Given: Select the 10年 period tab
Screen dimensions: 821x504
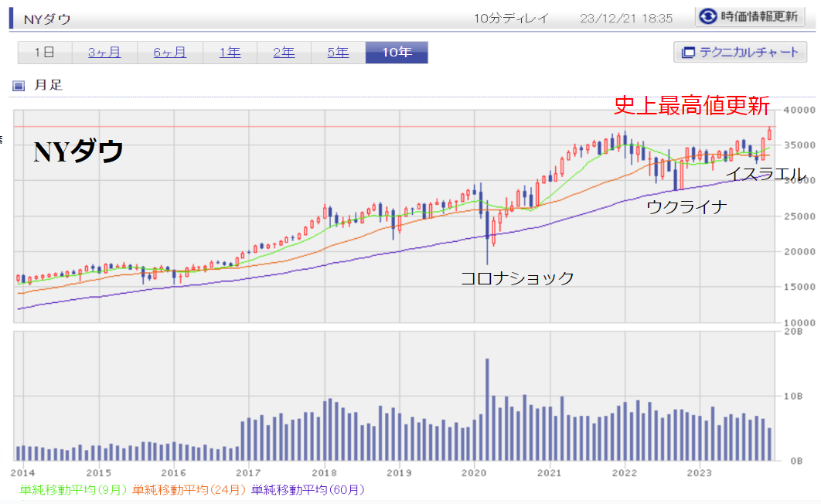Looking at the screenshot, I should pyautogui.click(x=397, y=53).
